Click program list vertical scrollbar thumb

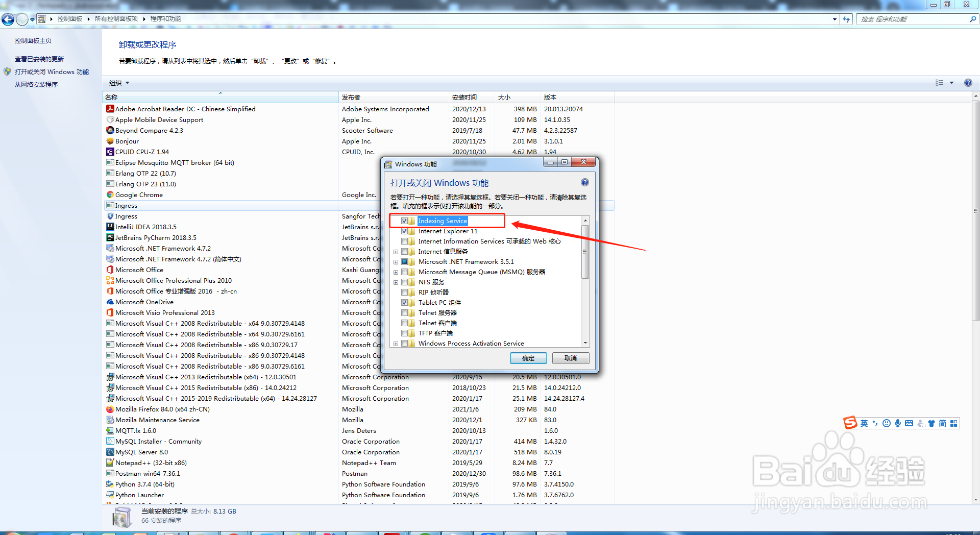click(975, 211)
